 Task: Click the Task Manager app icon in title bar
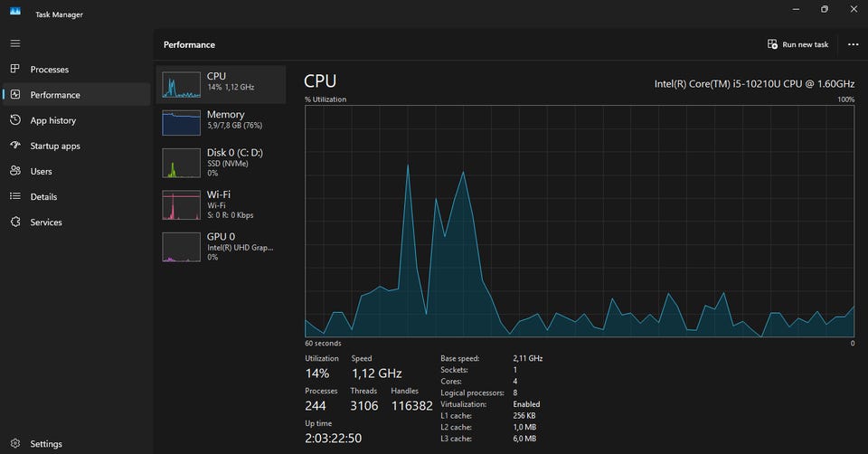tap(15, 11)
